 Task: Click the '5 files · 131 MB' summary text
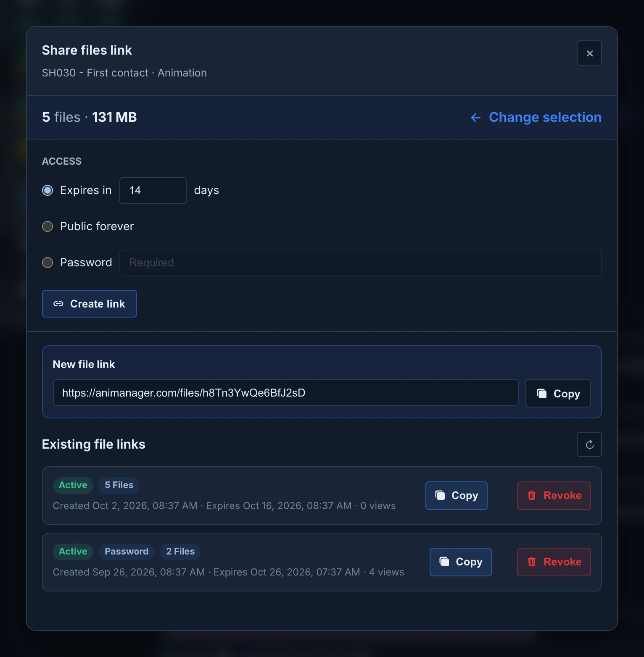[90, 117]
